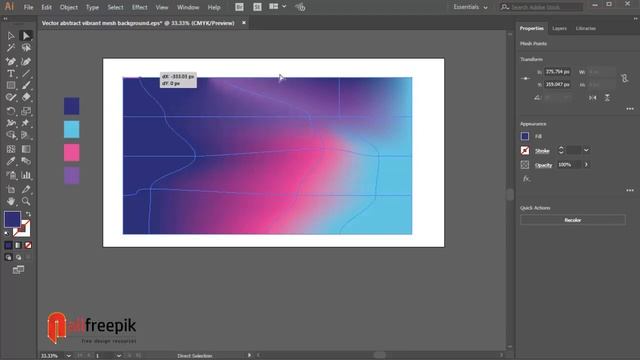The height and width of the screenshot is (360, 640).
Task: Swap fill and stroke colors
Action: [x=28, y=214]
